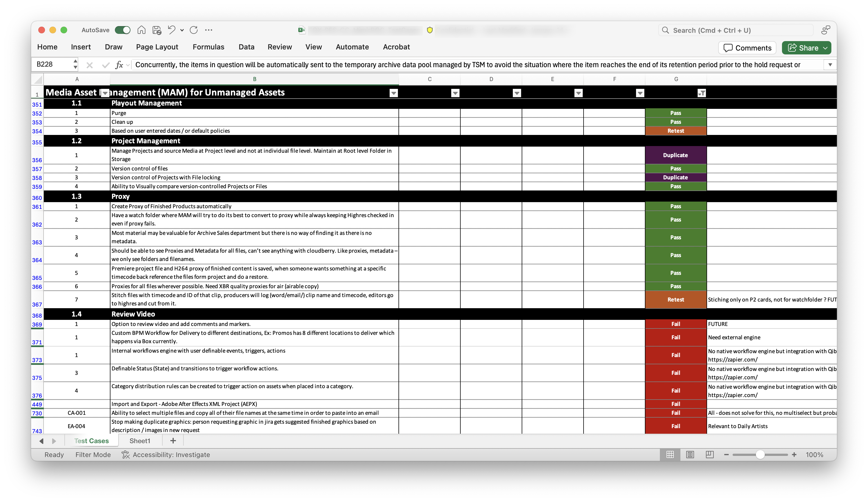Screen dimensions: 868x502
Task: Switch to Page Layout view icon
Action: [690, 455]
